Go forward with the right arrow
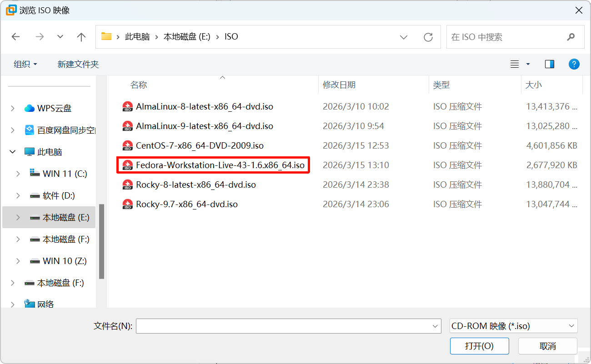The height and width of the screenshot is (364, 591). 40,37
